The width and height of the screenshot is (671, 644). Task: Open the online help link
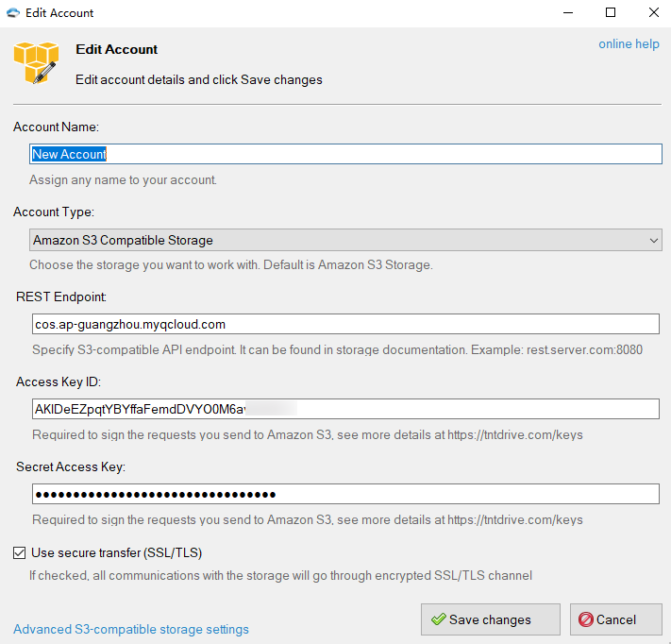629,44
